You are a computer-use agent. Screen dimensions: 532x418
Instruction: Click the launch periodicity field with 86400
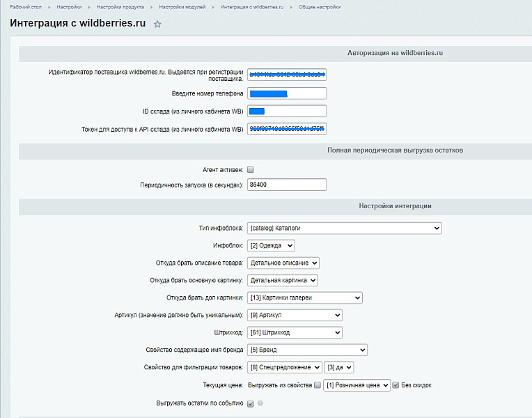pos(286,185)
